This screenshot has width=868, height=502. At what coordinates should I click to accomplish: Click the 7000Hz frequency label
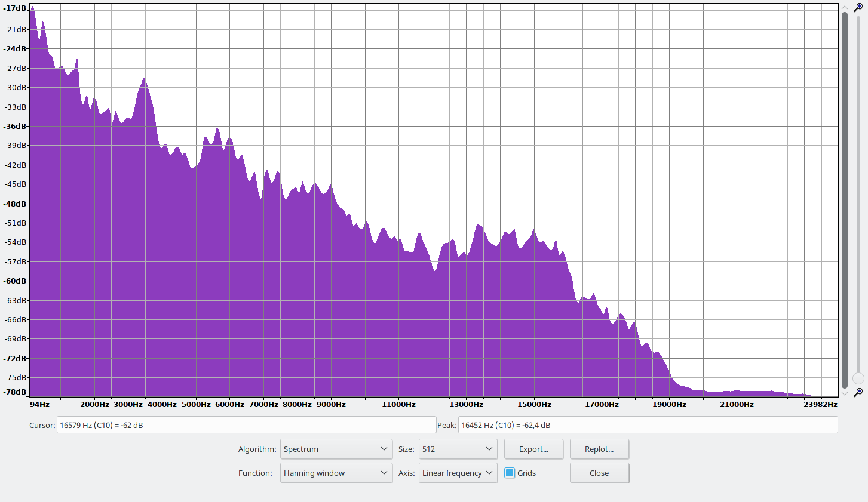coord(263,404)
